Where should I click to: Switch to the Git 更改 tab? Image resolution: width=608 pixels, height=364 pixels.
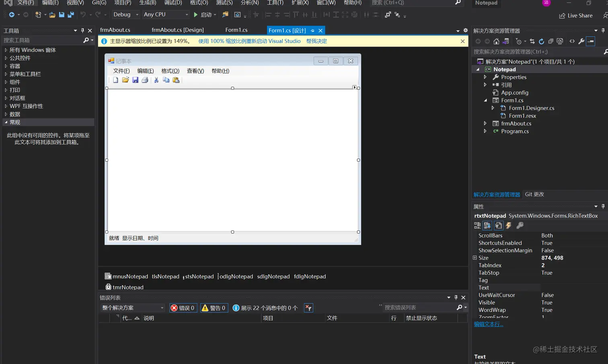coord(534,194)
